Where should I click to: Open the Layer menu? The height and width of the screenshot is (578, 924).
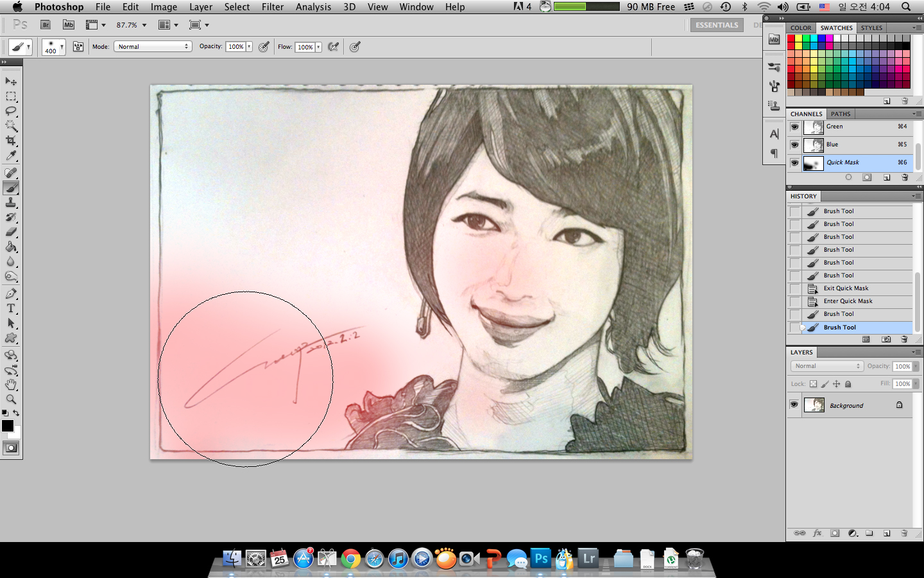[x=201, y=6]
